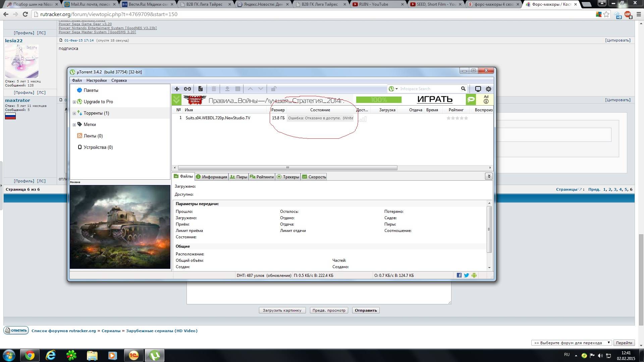Click the Facebook icon in status bar
Screen dimensions: 644x362
click(x=459, y=275)
